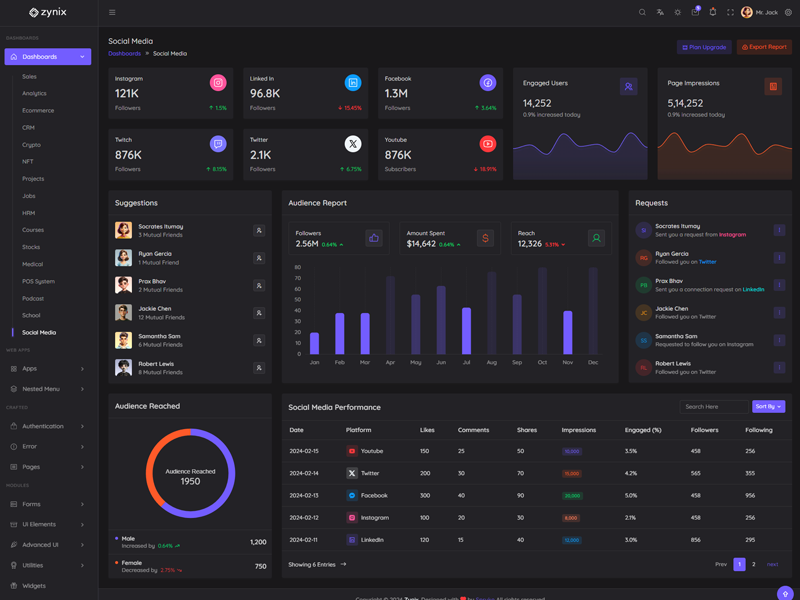The image size is (800, 600).
Task: Click the Youtube icon on subscribers card
Action: 487,144
